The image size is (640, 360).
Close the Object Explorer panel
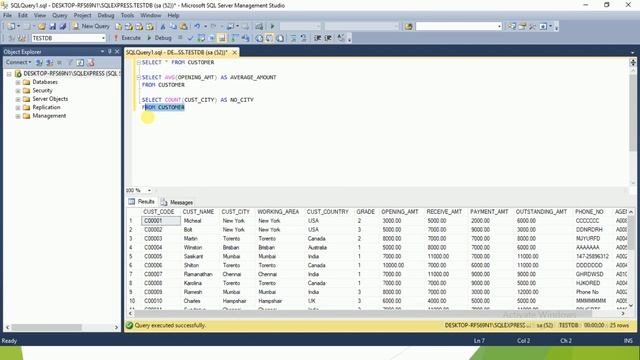click(117, 51)
